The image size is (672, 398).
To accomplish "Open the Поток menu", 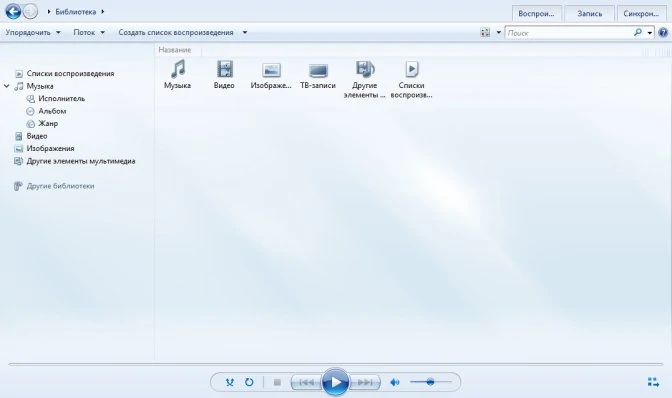I will [89, 33].
